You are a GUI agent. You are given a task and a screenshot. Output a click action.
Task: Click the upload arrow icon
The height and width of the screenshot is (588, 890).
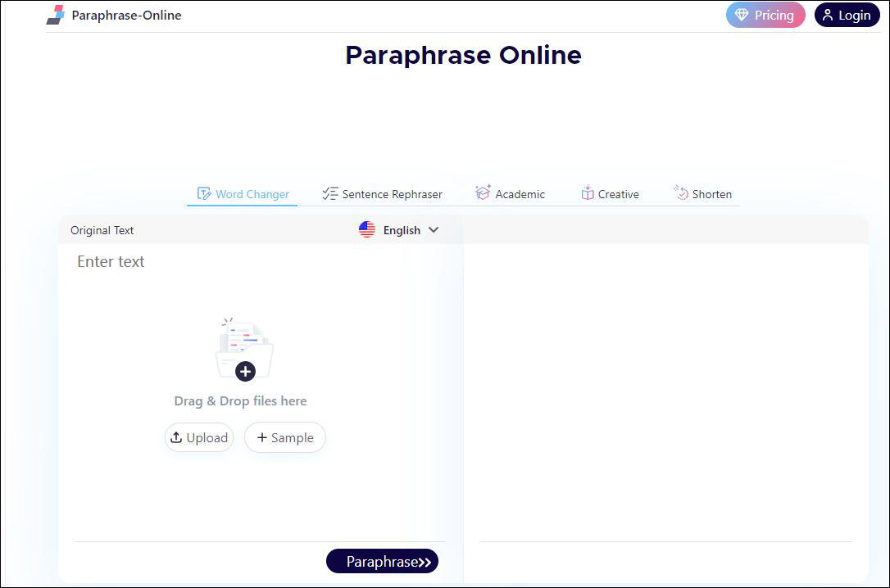176,437
